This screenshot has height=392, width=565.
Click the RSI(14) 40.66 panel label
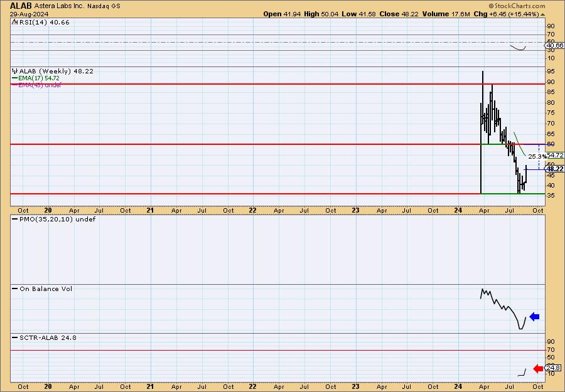[x=44, y=22]
